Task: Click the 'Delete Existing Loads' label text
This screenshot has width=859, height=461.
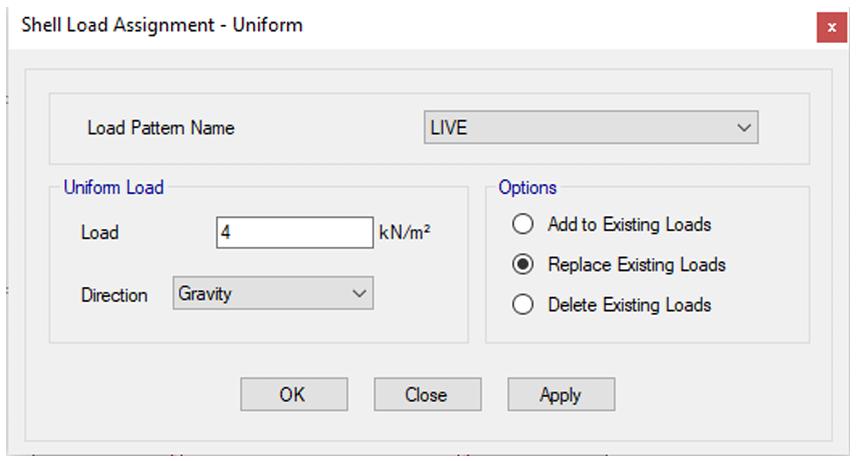Action: pos(629,305)
